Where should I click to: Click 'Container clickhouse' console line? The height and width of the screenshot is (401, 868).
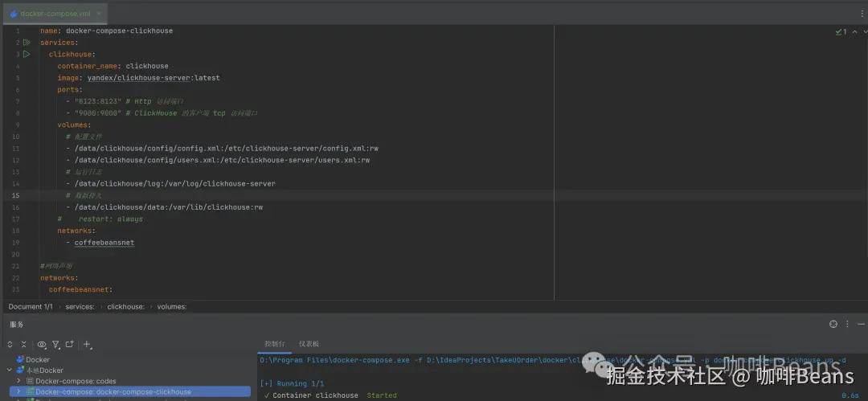pyautogui.click(x=315, y=395)
